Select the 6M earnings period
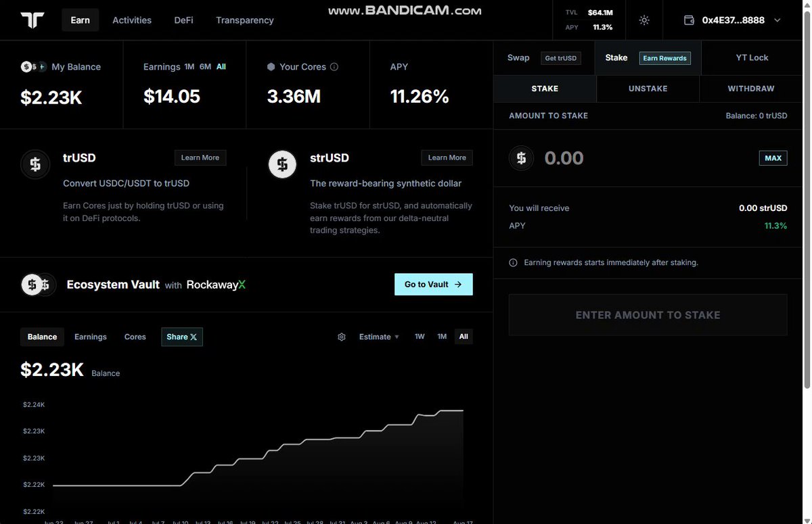This screenshot has height=524, width=812. (x=206, y=67)
